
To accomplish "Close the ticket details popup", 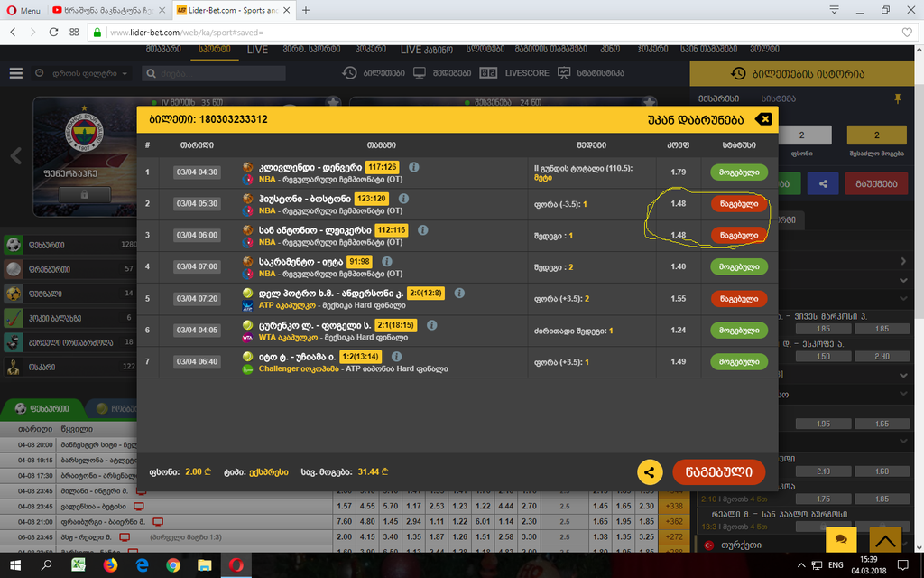I will point(763,119).
